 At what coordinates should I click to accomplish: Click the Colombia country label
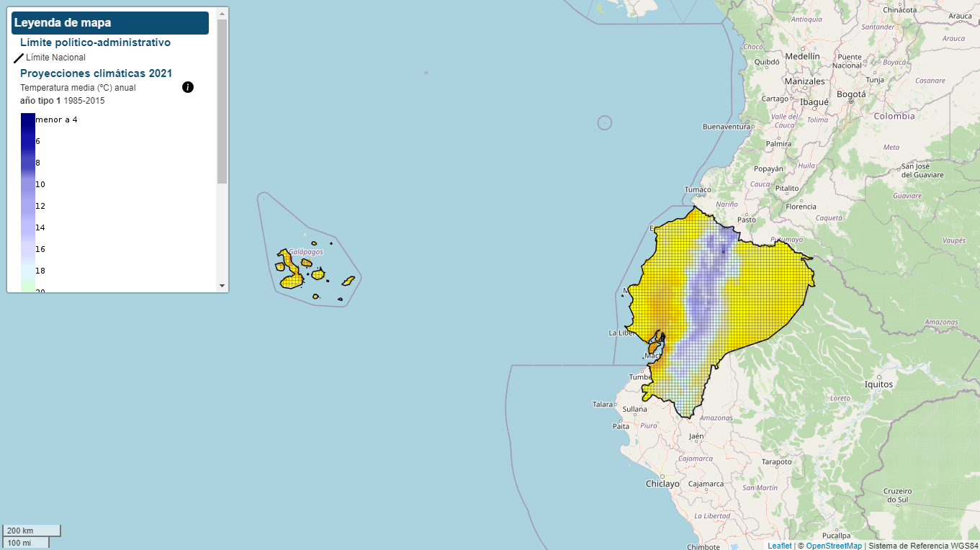pos(894,116)
